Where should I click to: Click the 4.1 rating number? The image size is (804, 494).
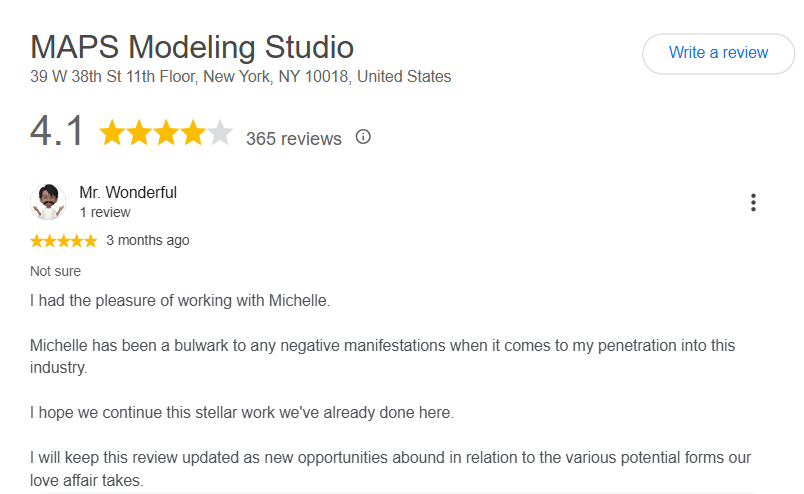(x=56, y=131)
